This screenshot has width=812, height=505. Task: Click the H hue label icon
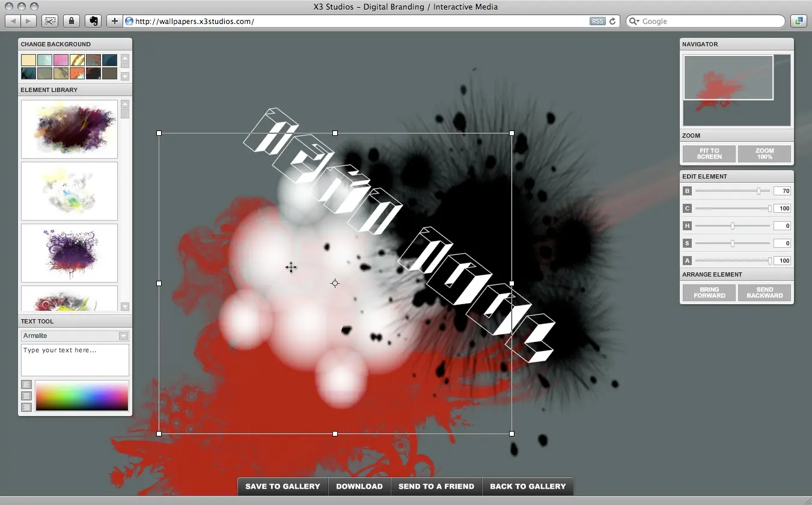tap(688, 226)
